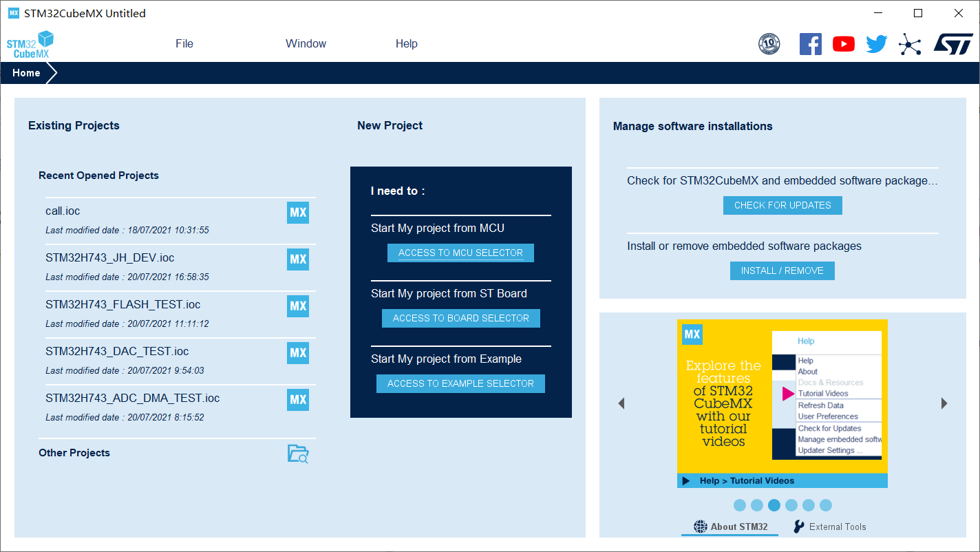
Task: Minimize the STM32CubeMX window
Action: tap(877, 13)
